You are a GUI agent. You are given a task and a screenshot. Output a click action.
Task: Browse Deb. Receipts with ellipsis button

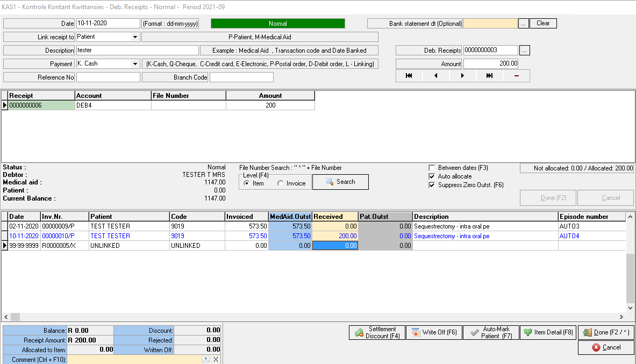[x=525, y=50]
